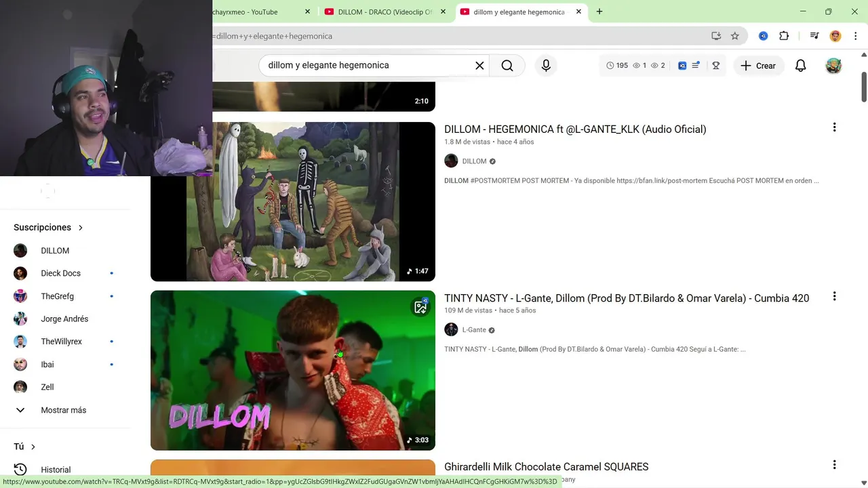Click the Crear button
868x488 pixels.
758,65
